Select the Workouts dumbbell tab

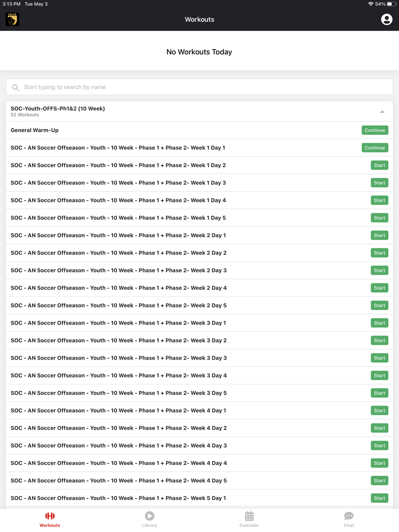(x=50, y=520)
